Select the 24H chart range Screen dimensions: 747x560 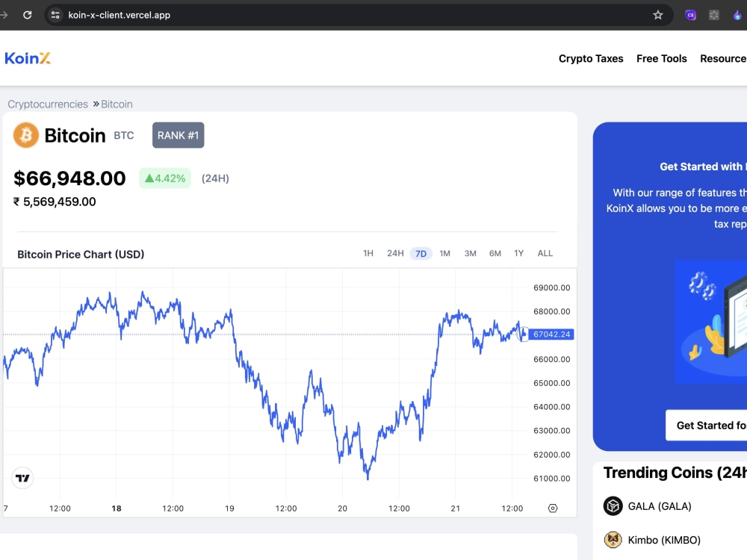(395, 253)
